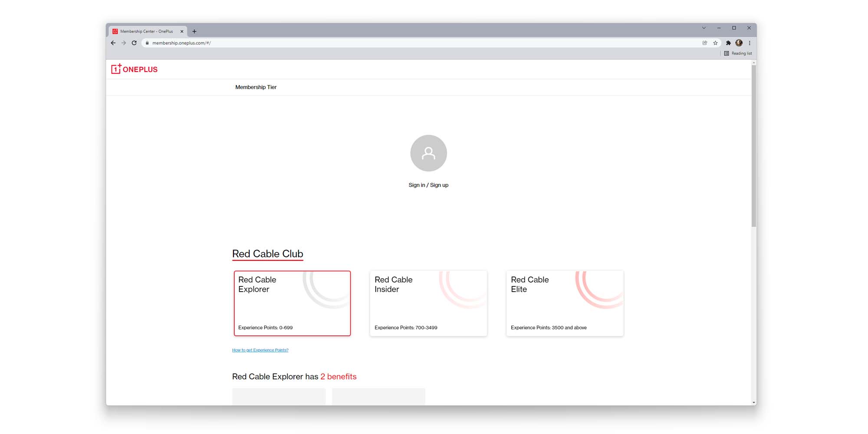This screenshot has height=434, width=868.
Task: Click the gray user avatar placeholder
Action: pos(428,153)
